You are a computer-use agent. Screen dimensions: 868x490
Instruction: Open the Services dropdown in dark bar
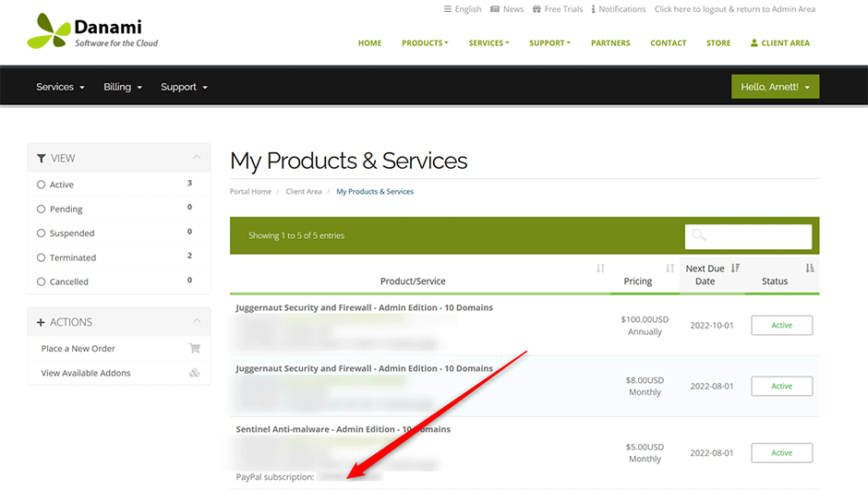point(60,87)
